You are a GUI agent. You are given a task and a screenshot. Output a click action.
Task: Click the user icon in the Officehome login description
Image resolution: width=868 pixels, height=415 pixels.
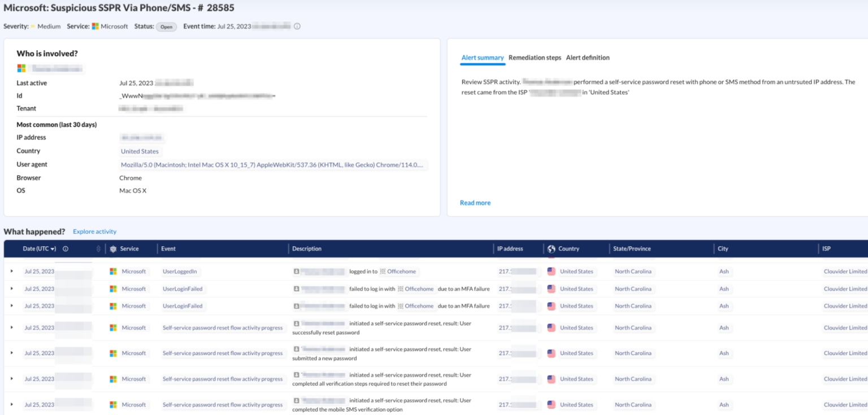pyautogui.click(x=296, y=272)
